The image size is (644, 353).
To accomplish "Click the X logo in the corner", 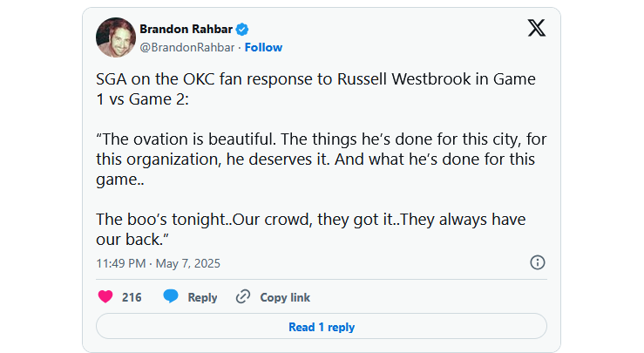I will pyautogui.click(x=537, y=28).
